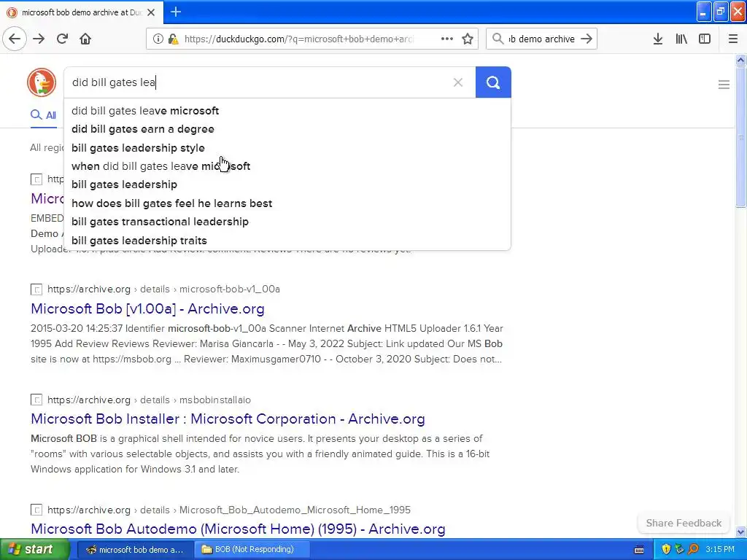
Task: Open Microsoft Bob [v1.00a] - Archive.org result
Action: tap(147, 308)
